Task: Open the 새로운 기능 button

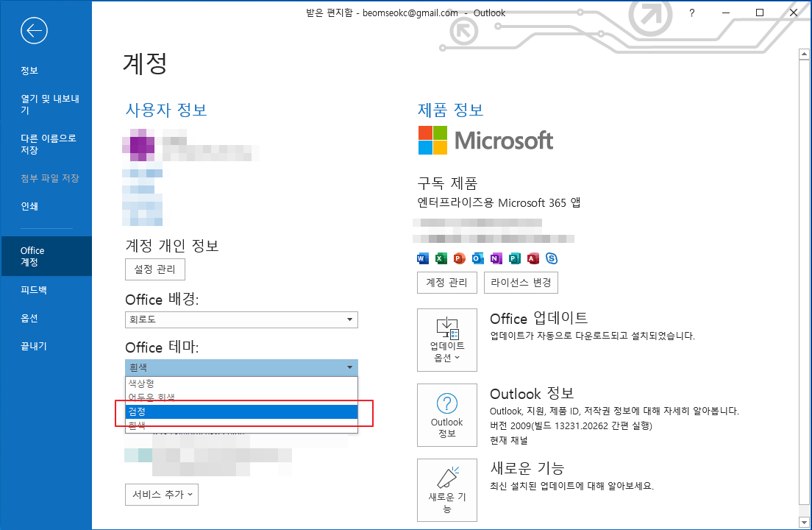Action: [x=447, y=490]
